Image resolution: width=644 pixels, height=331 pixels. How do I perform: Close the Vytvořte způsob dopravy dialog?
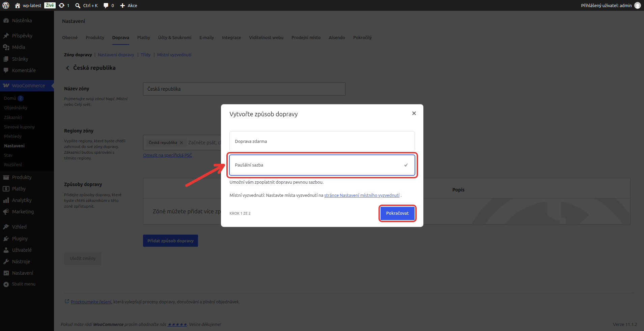(414, 113)
